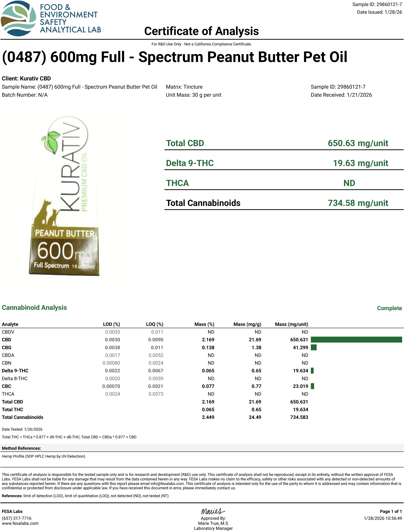The height and width of the screenshot is (532, 404).
Task: Click the LOD (%) column header
Action: tap(111, 324)
